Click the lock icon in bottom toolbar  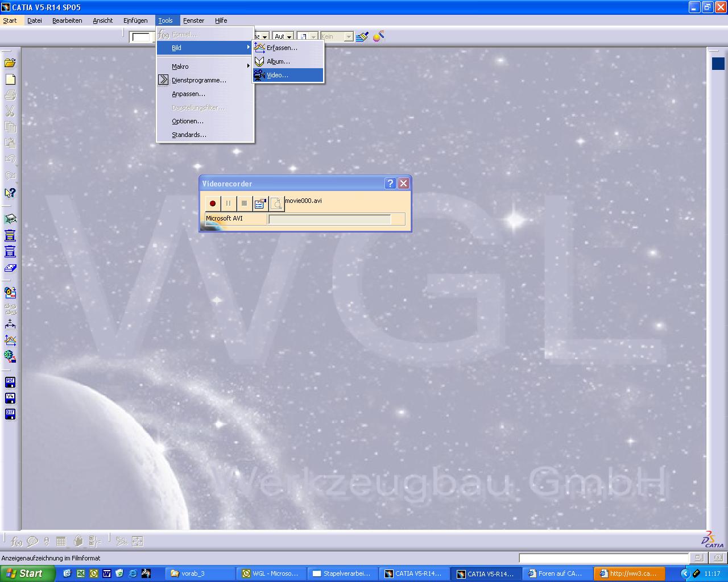(78, 541)
